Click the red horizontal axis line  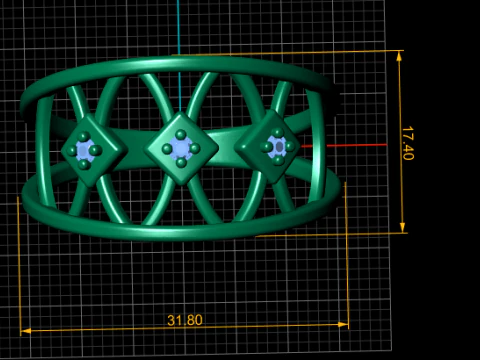pyautogui.click(x=343, y=145)
